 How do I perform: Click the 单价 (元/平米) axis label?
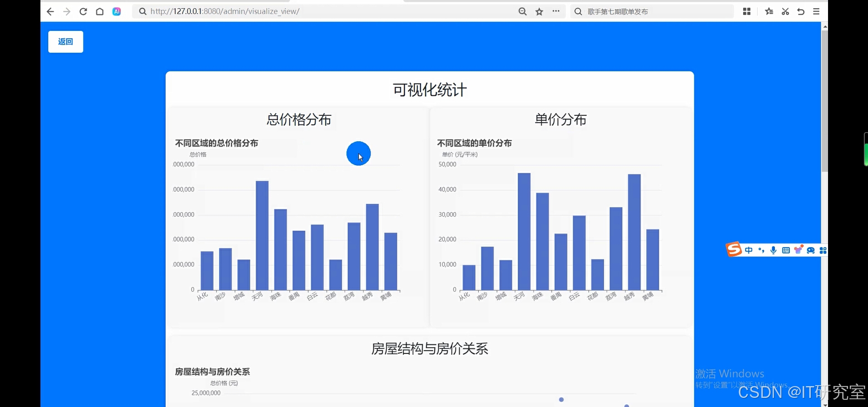[x=460, y=154]
